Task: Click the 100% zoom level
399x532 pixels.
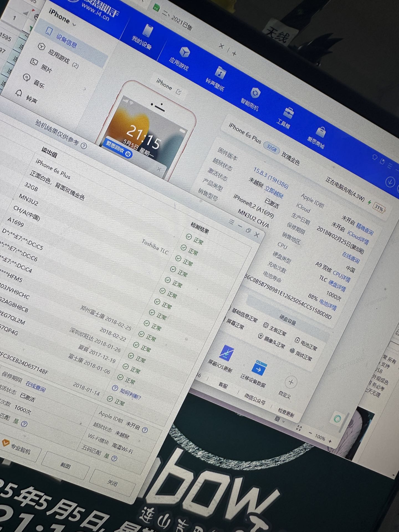Action: coord(320,437)
